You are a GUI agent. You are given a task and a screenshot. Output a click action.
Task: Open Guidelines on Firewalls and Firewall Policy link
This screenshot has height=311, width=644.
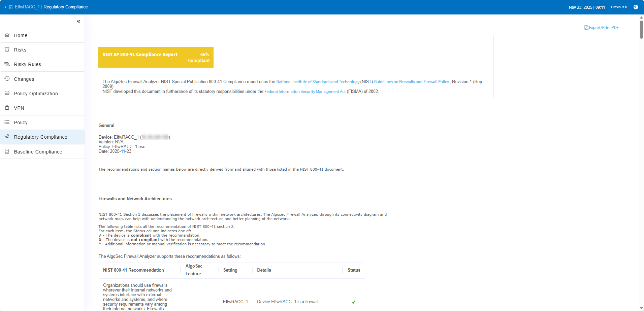point(411,82)
